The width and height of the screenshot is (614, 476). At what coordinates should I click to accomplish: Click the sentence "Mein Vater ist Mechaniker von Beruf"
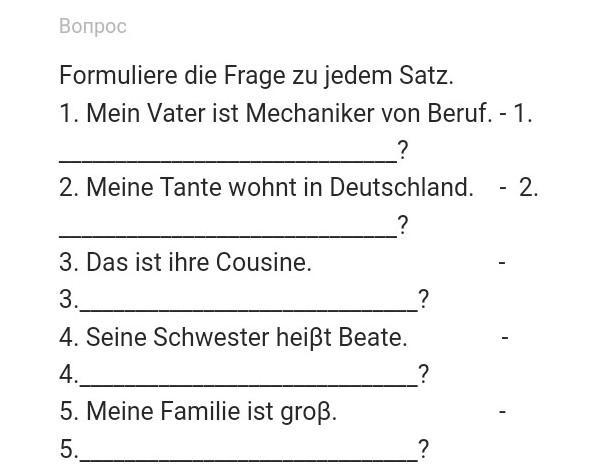pyautogui.click(x=276, y=113)
